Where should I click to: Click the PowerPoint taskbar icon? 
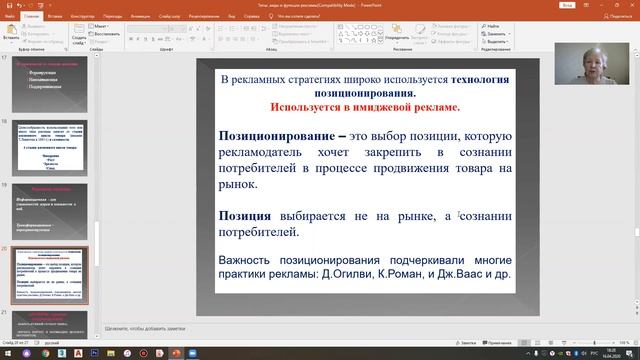[x=176, y=353]
